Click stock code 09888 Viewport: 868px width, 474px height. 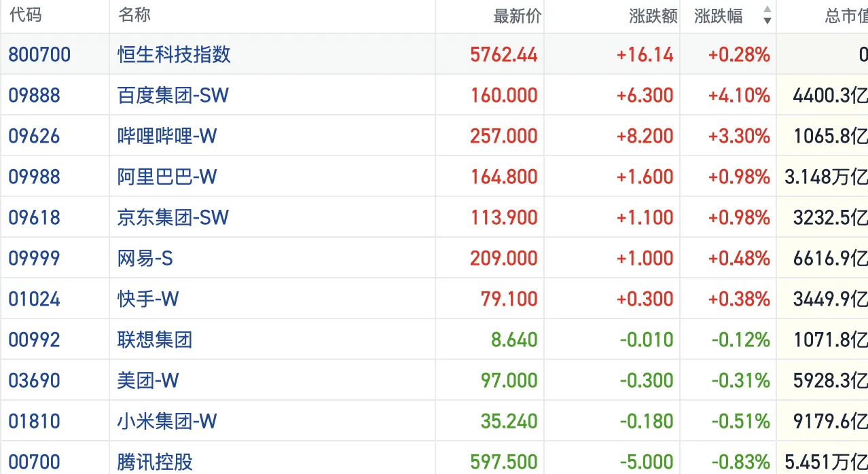point(34,95)
